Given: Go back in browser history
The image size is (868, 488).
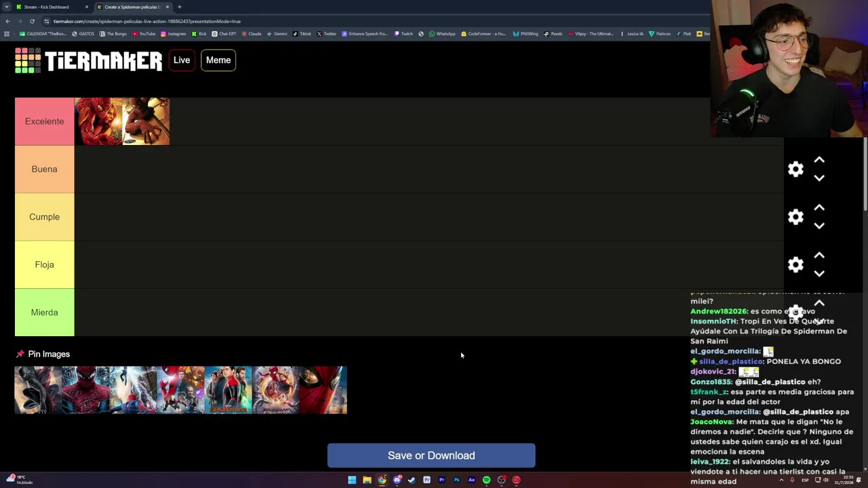Looking at the screenshot, I should tap(7, 21).
